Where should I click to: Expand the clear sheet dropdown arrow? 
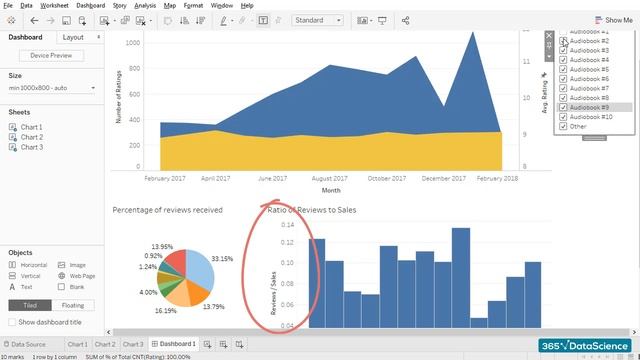pos(151,20)
